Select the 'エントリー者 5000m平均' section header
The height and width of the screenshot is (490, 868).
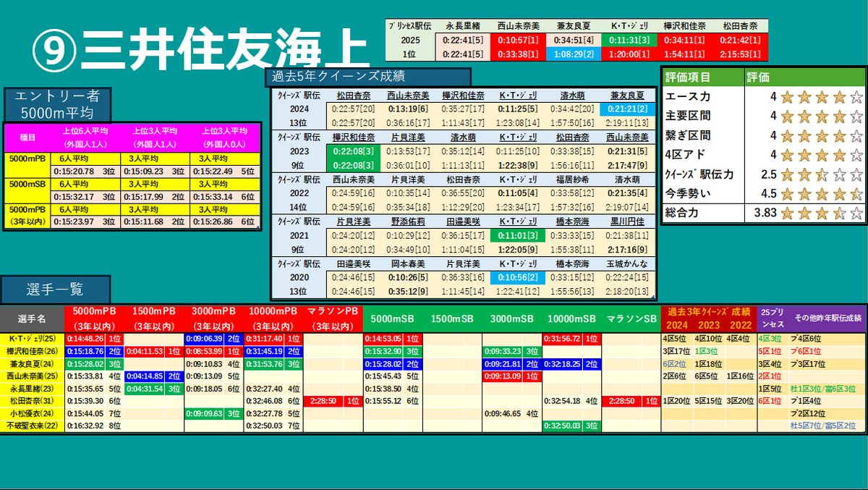click(x=59, y=104)
